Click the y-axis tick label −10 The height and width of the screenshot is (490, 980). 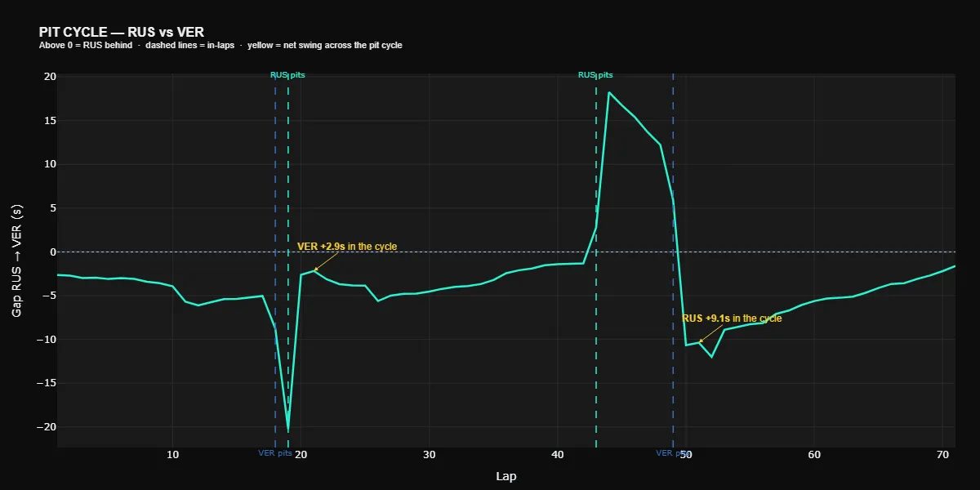(47, 340)
